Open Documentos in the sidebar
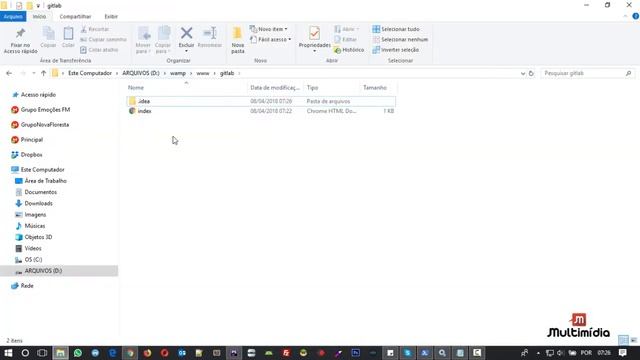Image resolution: width=640 pixels, height=360 pixels. pos(40,192)
